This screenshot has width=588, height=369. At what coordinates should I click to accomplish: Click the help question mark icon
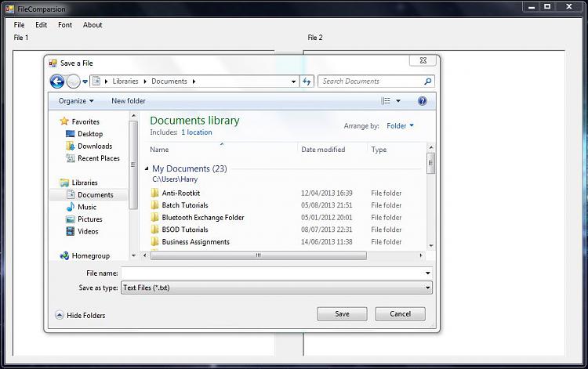pos(423,101)
